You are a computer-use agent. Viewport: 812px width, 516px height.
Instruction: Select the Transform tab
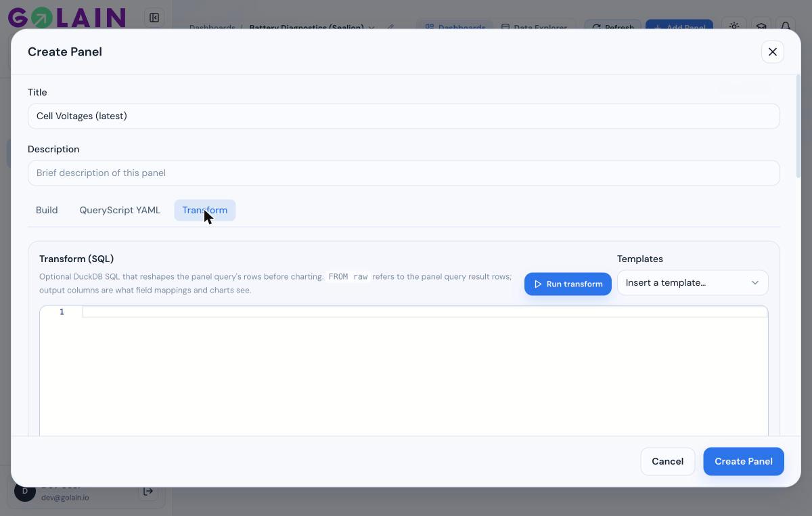pos(204,210)
